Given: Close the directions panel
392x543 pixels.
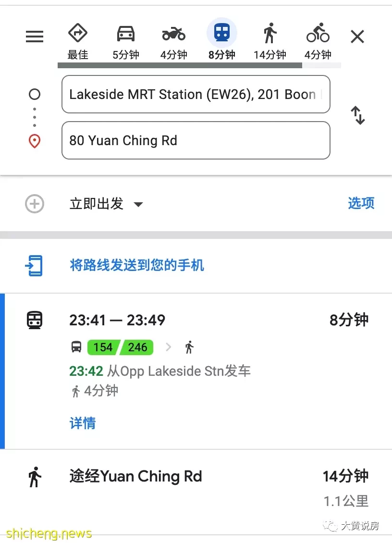Looking at the screenshot, I should pyautogui.click(x=357, y=37).
